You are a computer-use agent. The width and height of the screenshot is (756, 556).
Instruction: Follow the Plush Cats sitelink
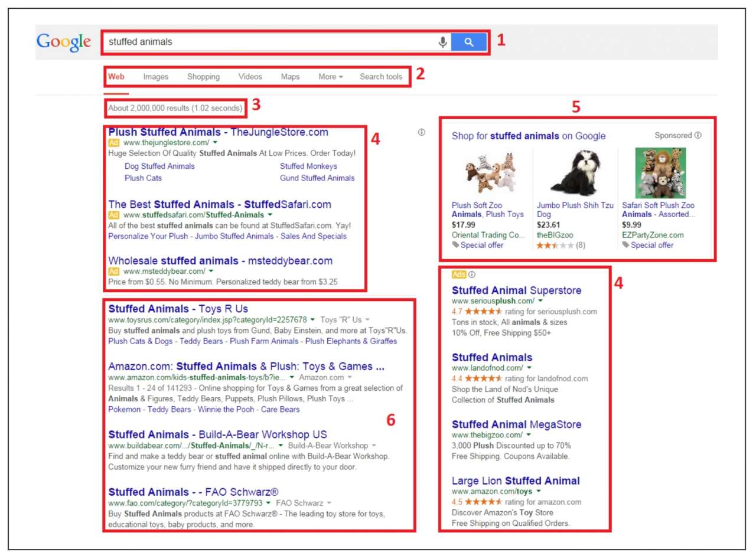pos(143,178)
